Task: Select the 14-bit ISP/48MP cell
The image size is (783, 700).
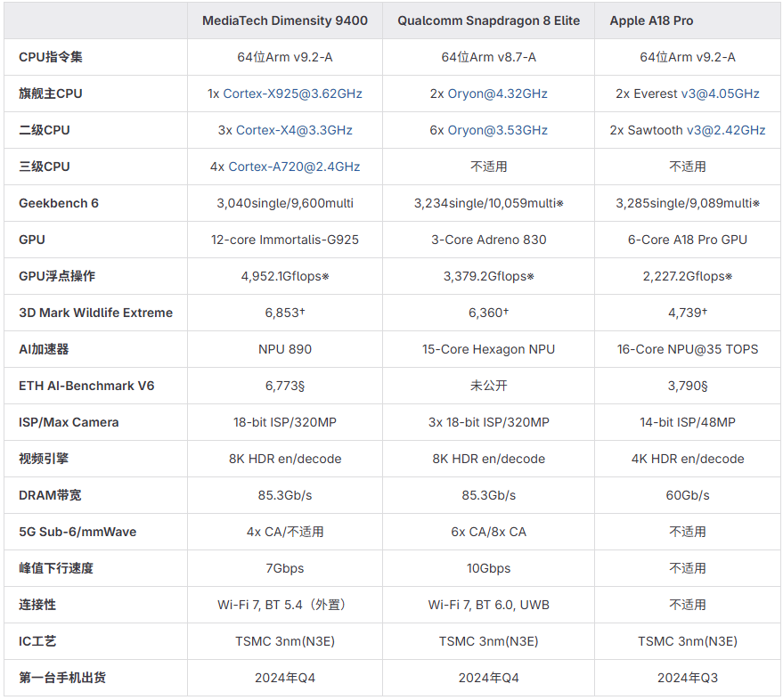Action: [688, 422]
